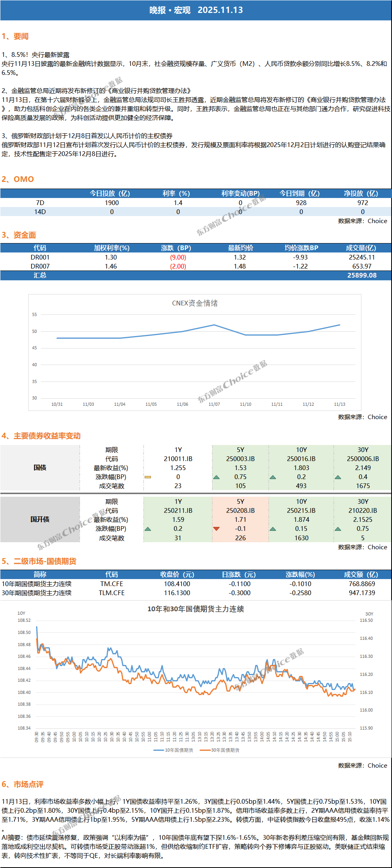Click the OMO column header 今日投放（亿）
The height and width of the screenshot is (868, 392).
click(110, 193)
